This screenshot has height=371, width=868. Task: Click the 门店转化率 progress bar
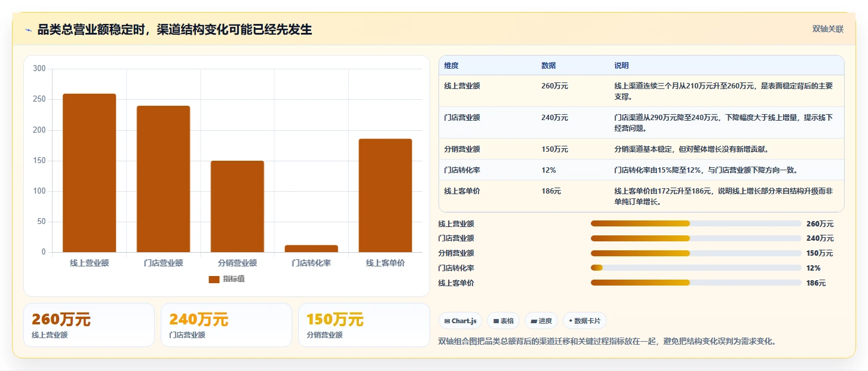point(696,268)
